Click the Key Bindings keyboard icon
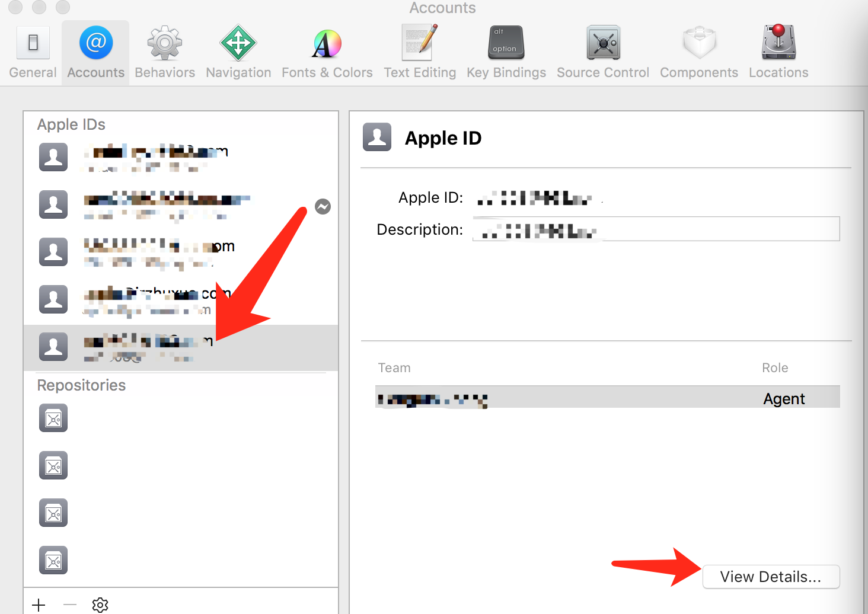This screenshot has height=614, width=868. (506, 43)
